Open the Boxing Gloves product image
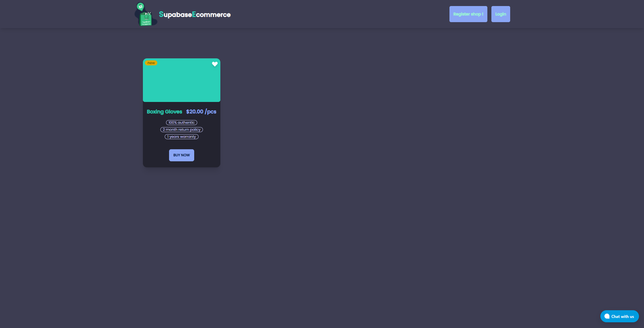644x328 pixels. 181,80
